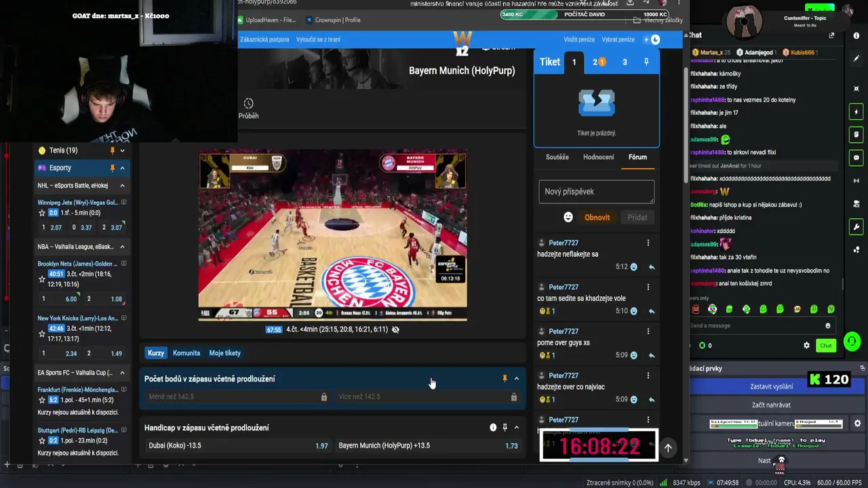868x488 pixels.
Task: Bet Bayern Munich (HolyPurp) +13.5 at 1.73
Action: coord(428,445)
